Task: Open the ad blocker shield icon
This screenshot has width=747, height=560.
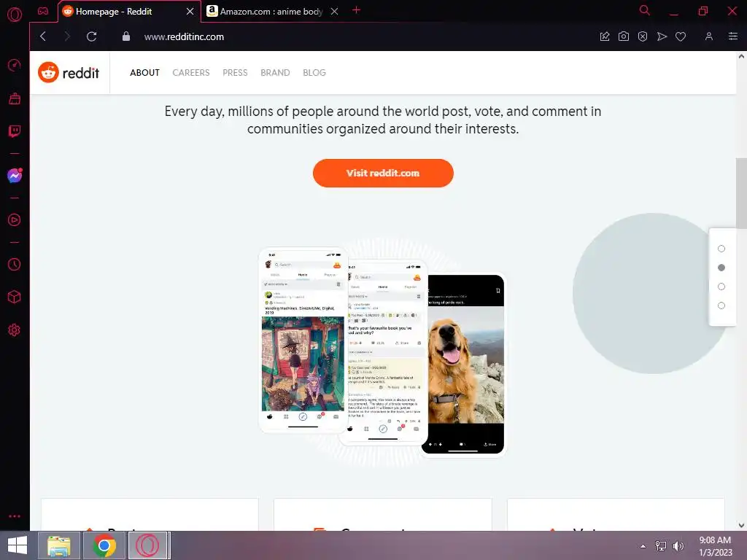Action: point(643,36)
